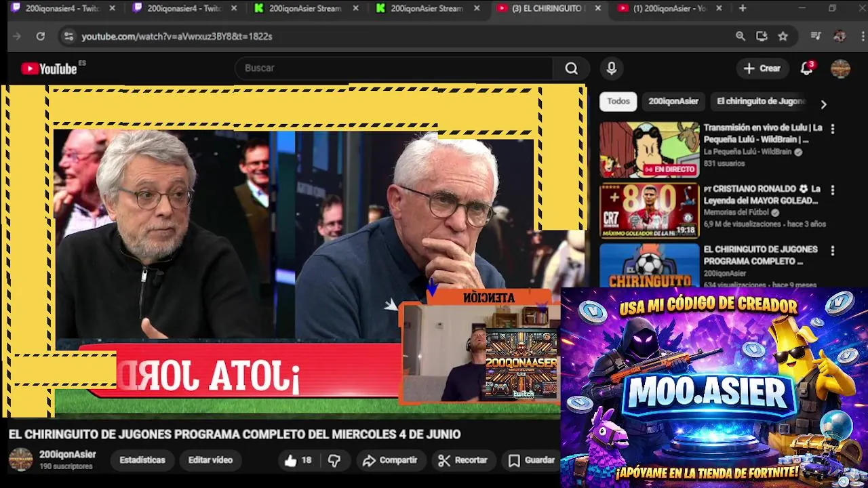Close the EL CHIRINGUITO browser tab

pyautogui.click(x=597, y=8)
